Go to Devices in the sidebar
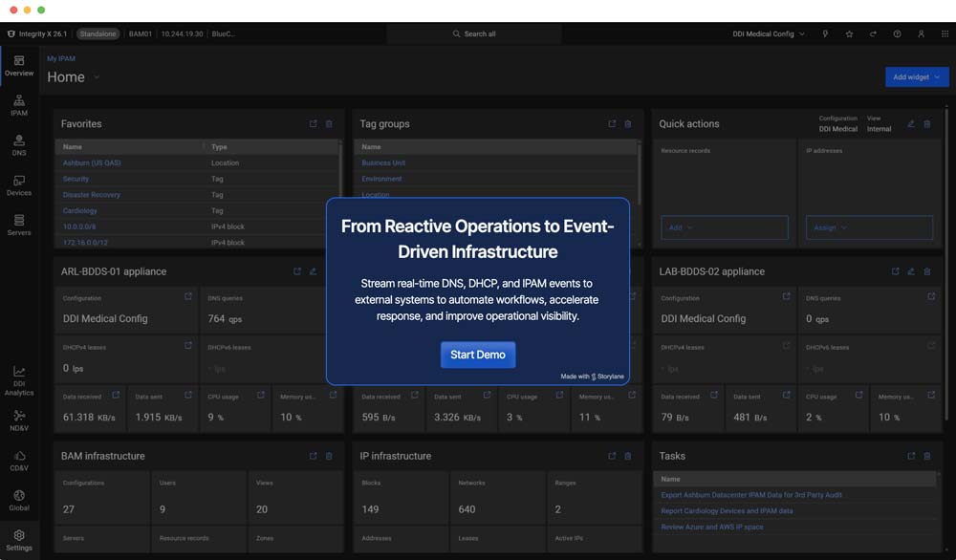 (x=19, y=185)
